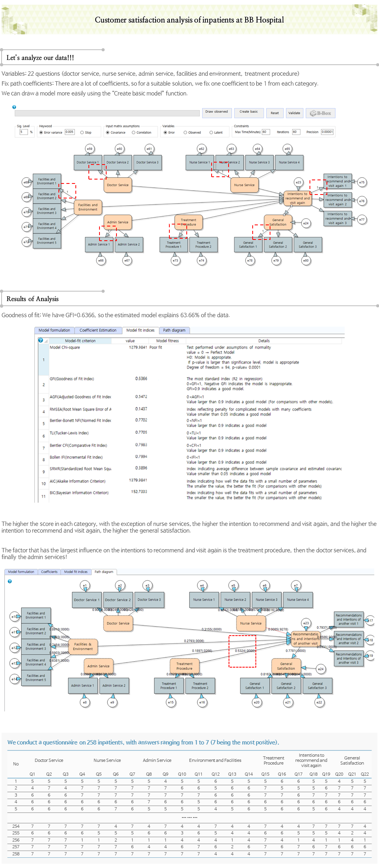Select the Error variables radio button
This screenshot has width=379, height=868.
tap(165, 133)
